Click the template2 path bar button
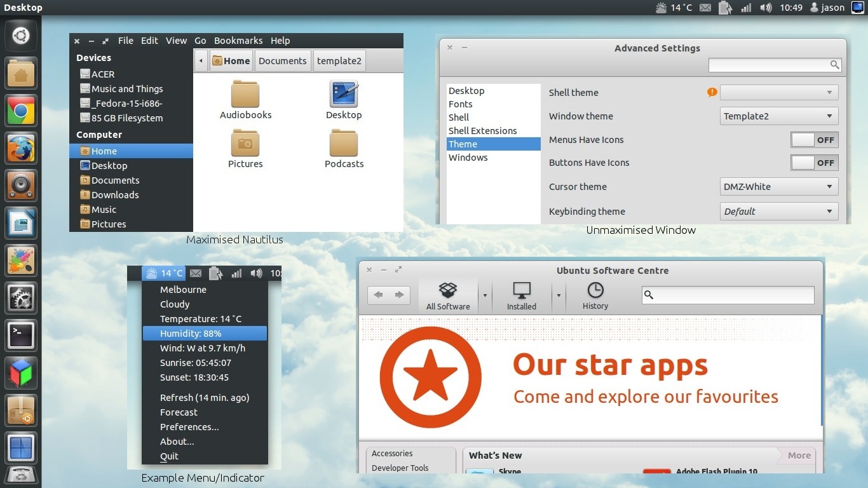Screen dimensions: 868x488 [x=339, y=61]
